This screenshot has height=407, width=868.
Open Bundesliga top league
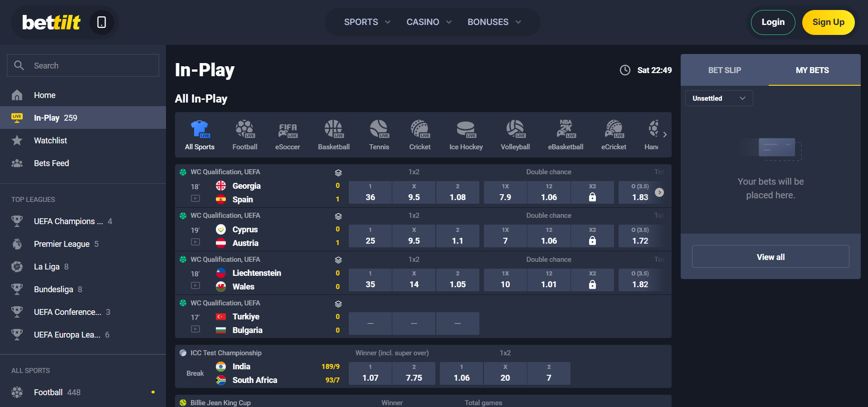coord(83,289)
